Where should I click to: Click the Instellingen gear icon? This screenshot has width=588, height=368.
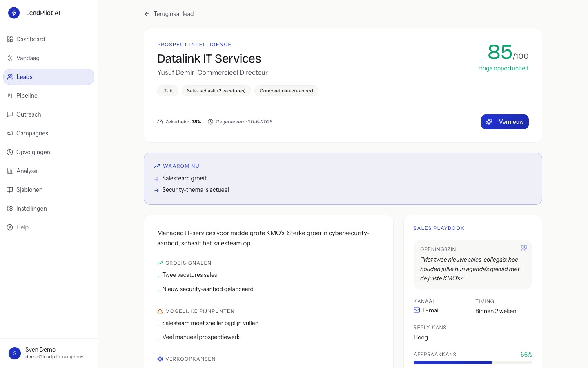[x=10, y=209]
